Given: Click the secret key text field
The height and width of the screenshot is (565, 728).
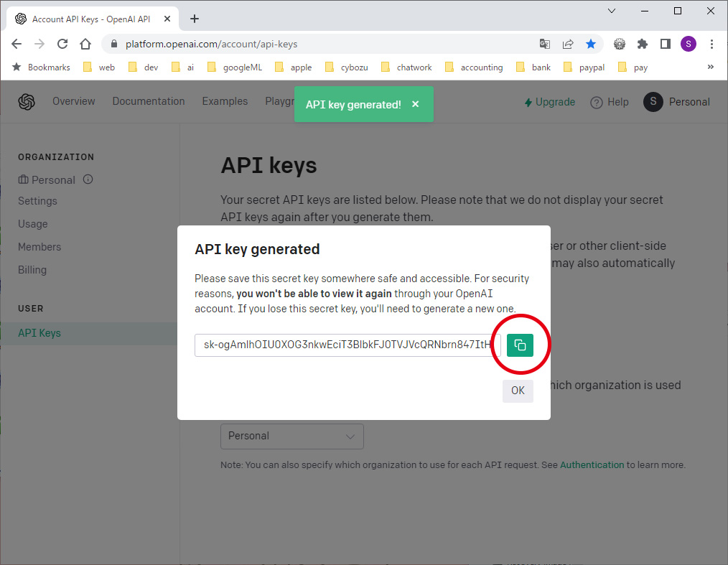Looking at the screenshot, I should [347, 345].
